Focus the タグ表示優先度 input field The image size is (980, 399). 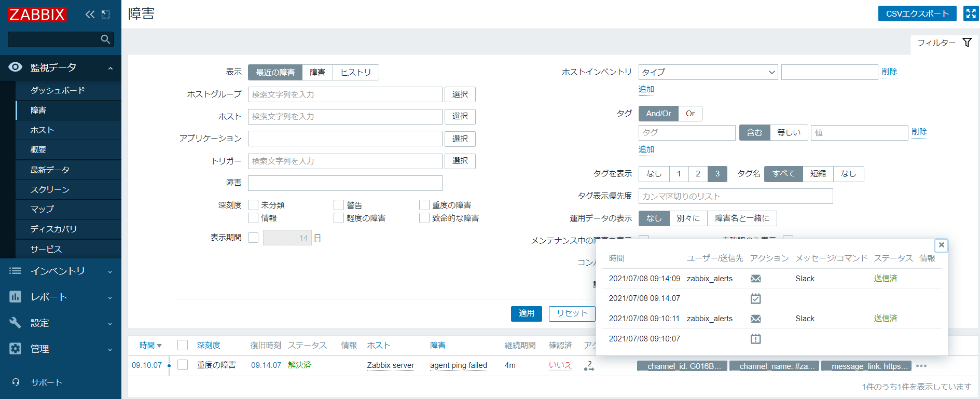(x=736, y=196)
